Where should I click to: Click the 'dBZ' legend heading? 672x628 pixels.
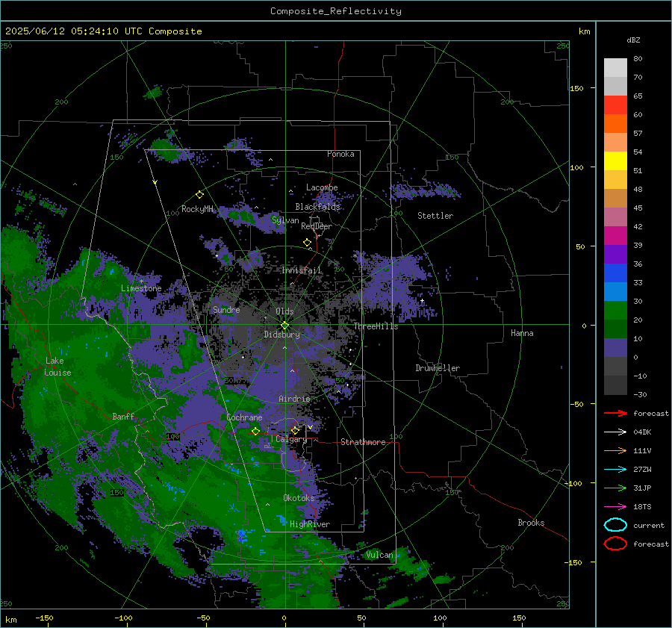(x=633, y=40)
